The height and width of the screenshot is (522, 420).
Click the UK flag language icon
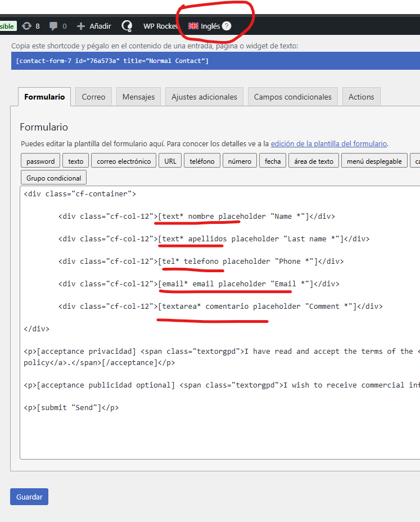coord(193,26)
